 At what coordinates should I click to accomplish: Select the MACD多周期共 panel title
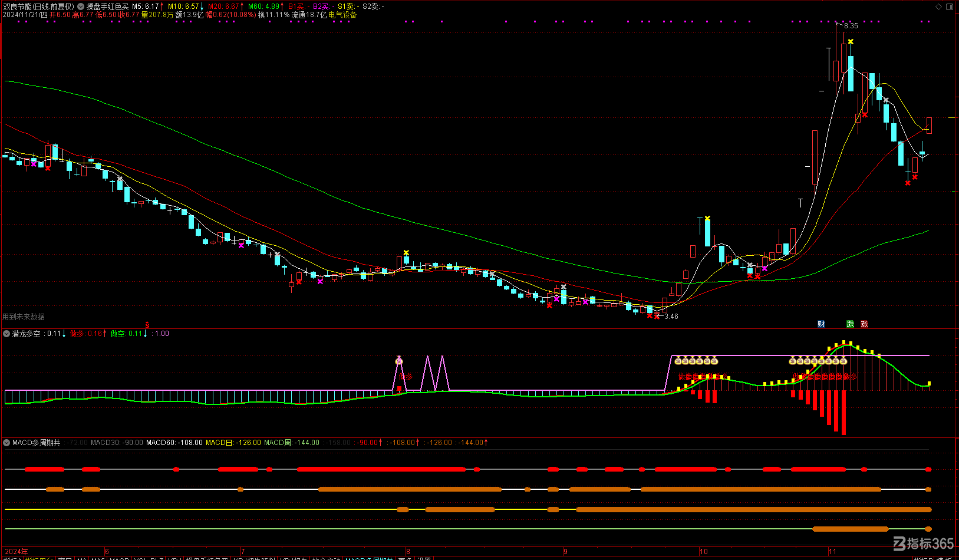point(37,443)
